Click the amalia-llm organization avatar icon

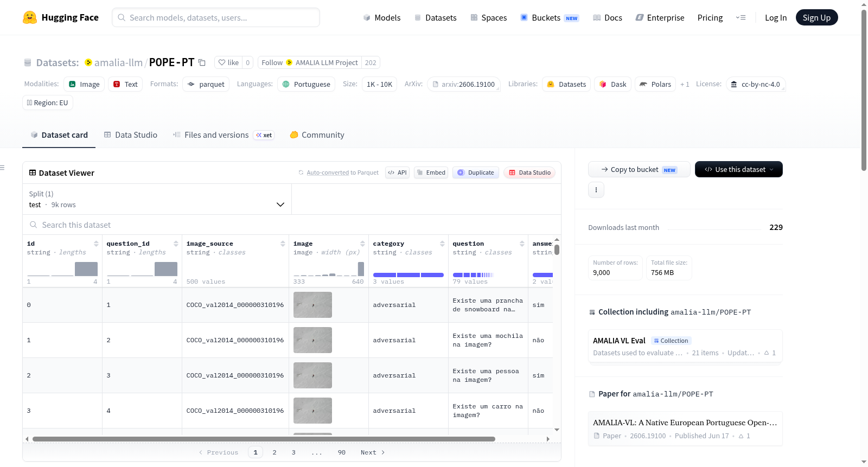pyautogui.click(x=88, y=62)
